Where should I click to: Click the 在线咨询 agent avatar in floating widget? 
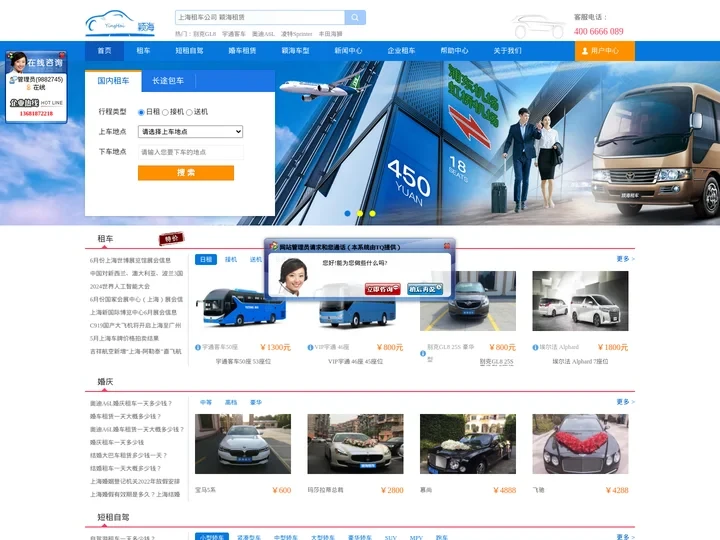pos(17,62)
